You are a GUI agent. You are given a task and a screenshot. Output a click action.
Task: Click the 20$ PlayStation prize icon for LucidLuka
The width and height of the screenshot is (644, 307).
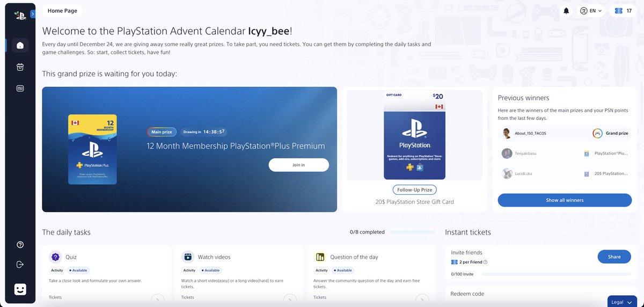[587, 173]
